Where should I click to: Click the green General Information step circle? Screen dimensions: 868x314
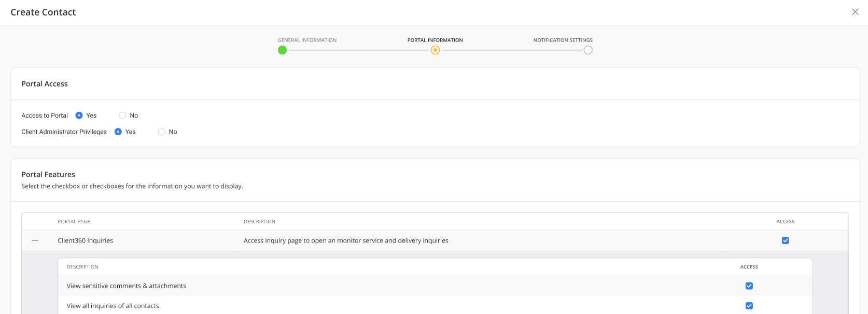[x=282, y=50]
